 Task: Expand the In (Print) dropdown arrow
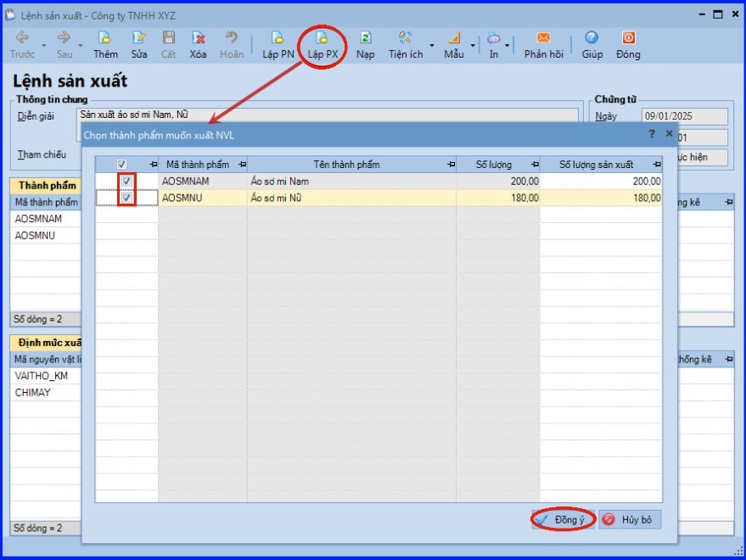(508, 45)
